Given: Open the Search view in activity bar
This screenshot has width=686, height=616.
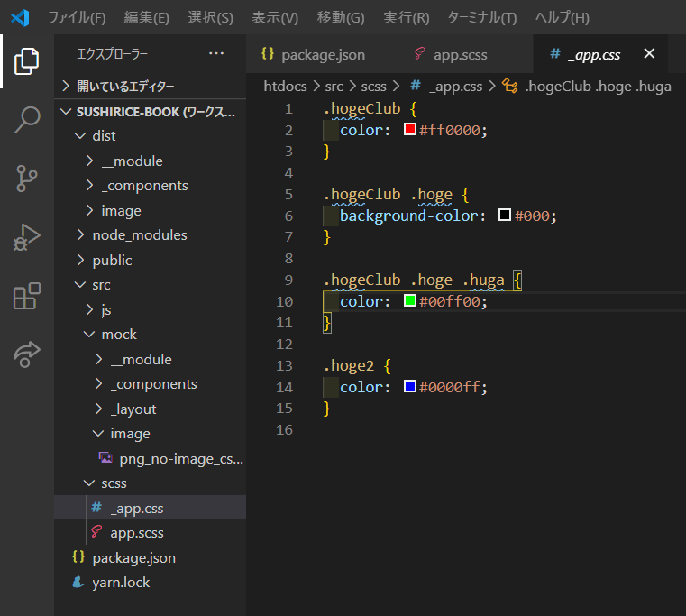Looking at the screenshot, I should pyautogui.click(x=27, y=120).
